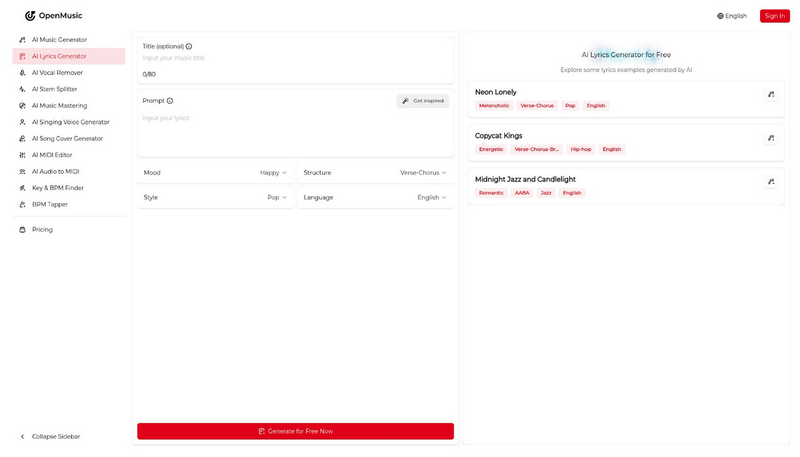Open AI Singing Voice Generator icon
800x457 pixels.
[x=22, y=122]
